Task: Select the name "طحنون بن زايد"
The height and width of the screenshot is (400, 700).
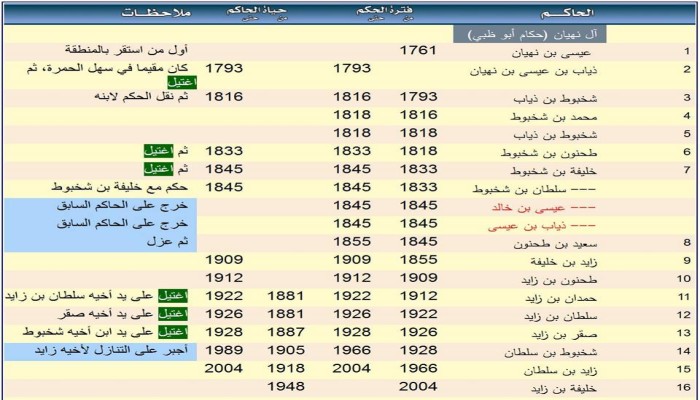Action: pos(559,280)
